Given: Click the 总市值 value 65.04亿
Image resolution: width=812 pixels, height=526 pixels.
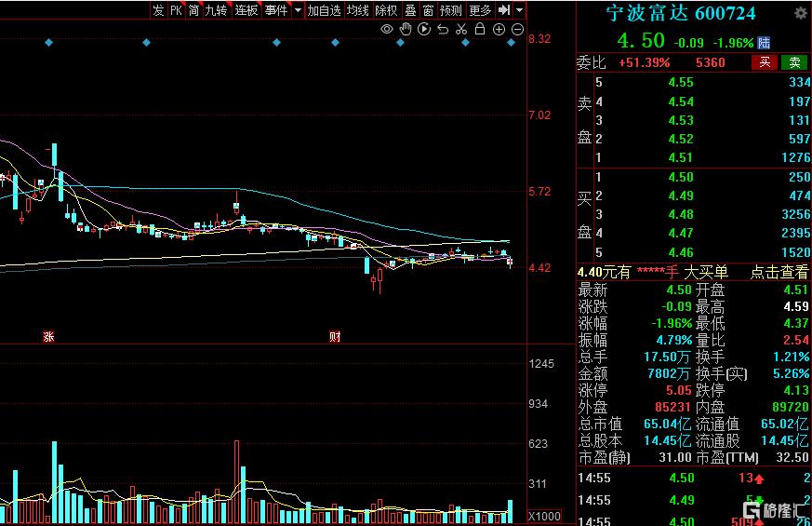Looking at the screenshot, I should [x=667, y=424].
